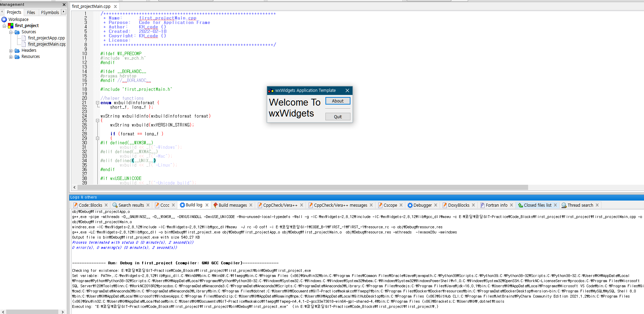Show next Management tabs with right arrow
The height and width of the screenshot is (314, 644).
63,12
